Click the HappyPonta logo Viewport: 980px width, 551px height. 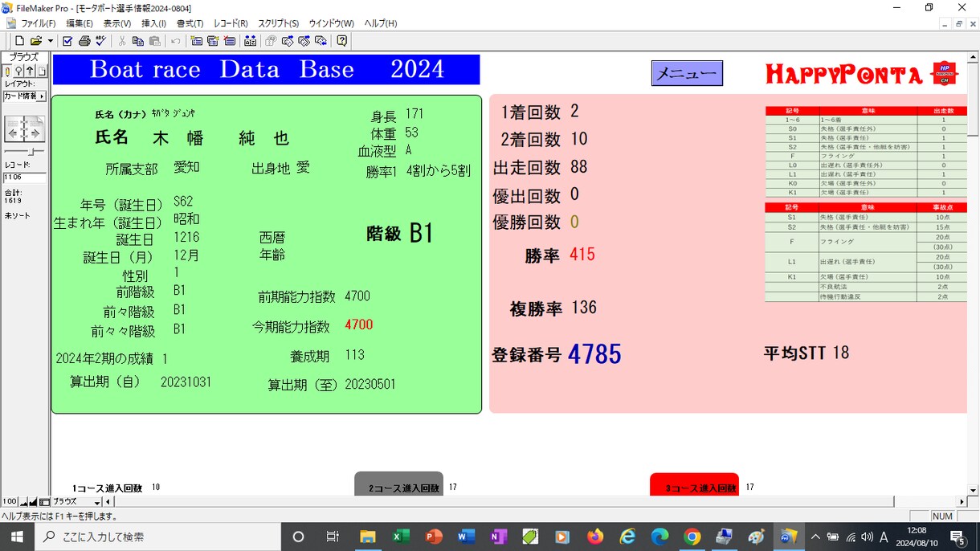click(861, 74)
